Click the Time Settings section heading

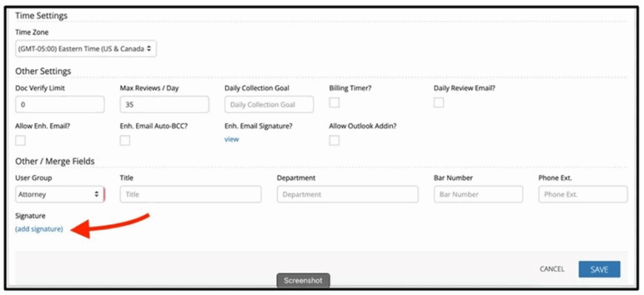click(41, 16)
